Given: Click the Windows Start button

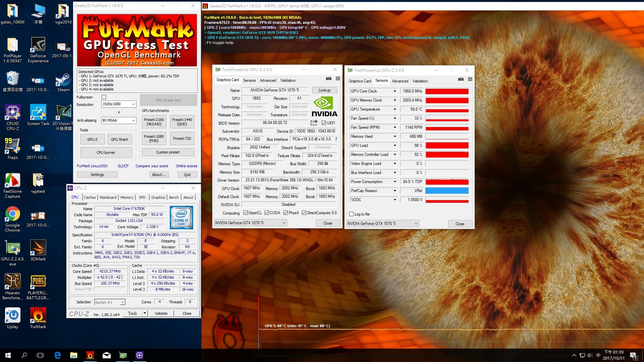Looking at the screenshot, I should pyautogui.click(x=8, y=355).
